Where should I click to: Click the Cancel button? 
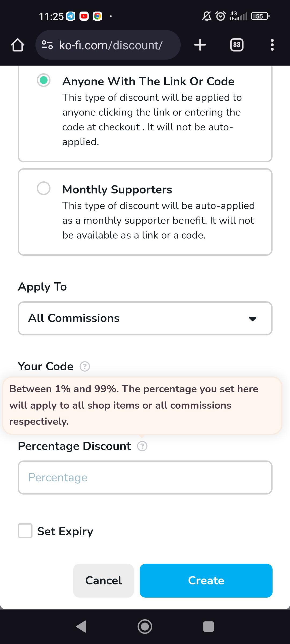(103, 580)
